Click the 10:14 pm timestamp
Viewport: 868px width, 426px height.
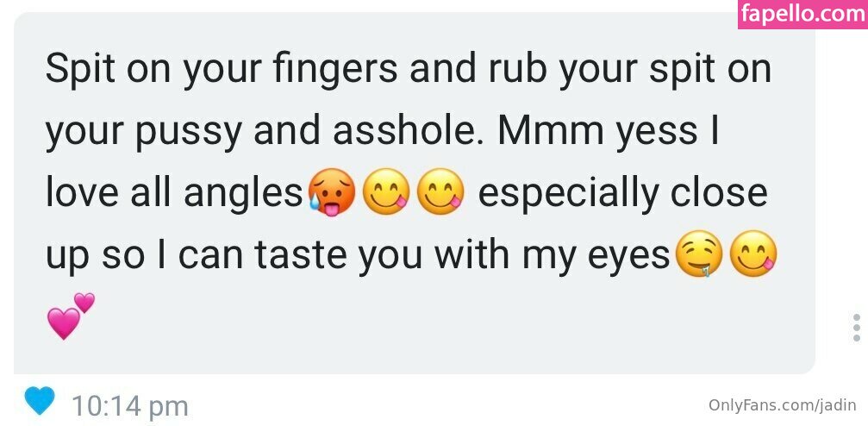click(x=129, y=405)
